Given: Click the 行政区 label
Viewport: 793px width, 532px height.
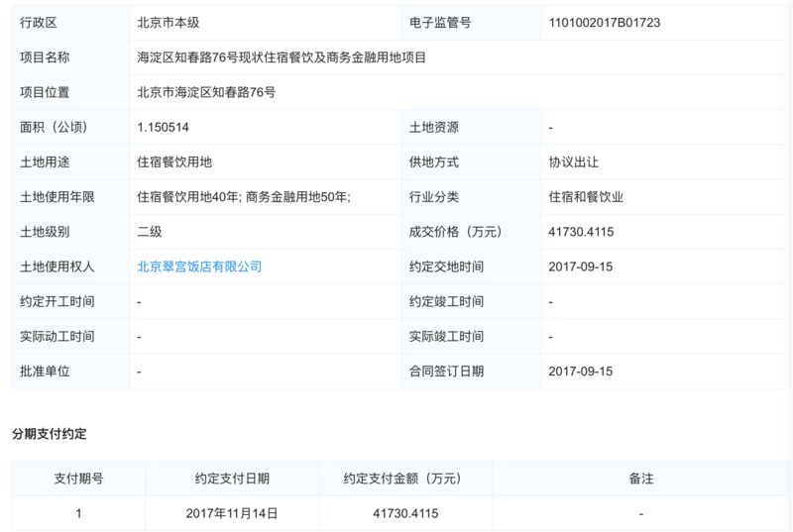Looking at the screenshot, I should coord(39,22).
